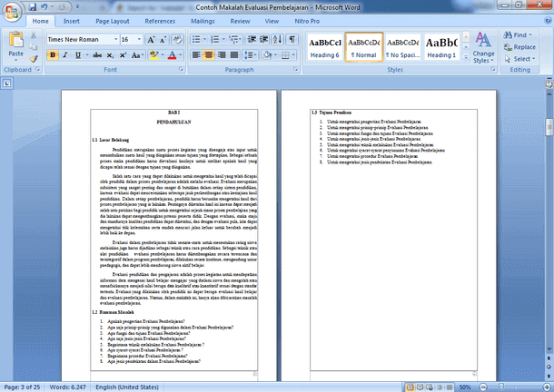Viewport: 554px width, 392px height.
Task: Cut the selected text
Action: [x=34, y=35]
